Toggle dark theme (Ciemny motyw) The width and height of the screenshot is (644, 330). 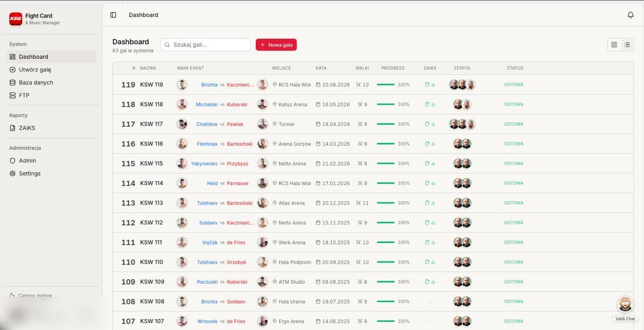(31, 295)
